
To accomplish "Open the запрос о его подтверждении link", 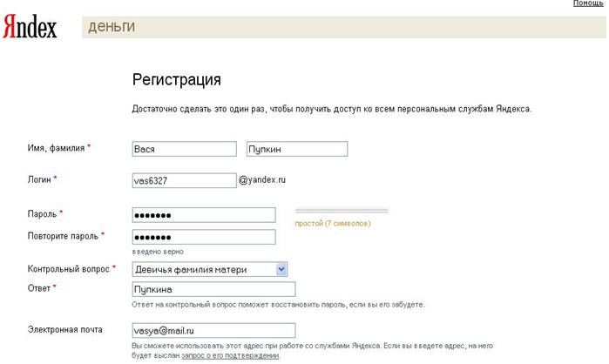I will click(x=230, y=355).
